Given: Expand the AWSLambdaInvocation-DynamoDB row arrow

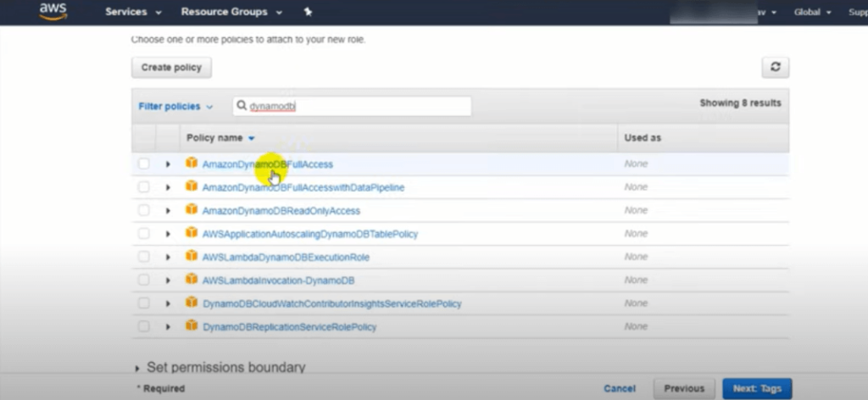Looking at the screenshot, I should coord(168,281).
